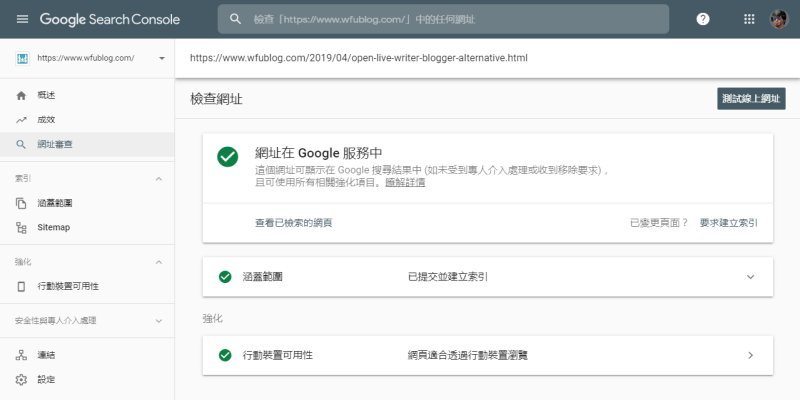Open 涵蓋範圍 coverage report in sidebar
This screenshot has height=400, width=800.
coord(87,203)
